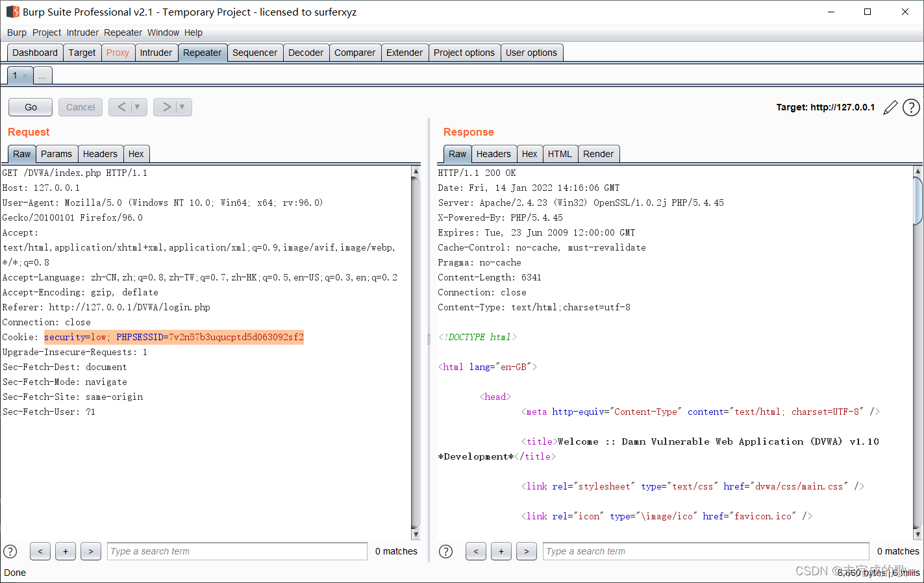Click the response search term field
Viewport: 924px width, 583px height.
click(706, 551)
